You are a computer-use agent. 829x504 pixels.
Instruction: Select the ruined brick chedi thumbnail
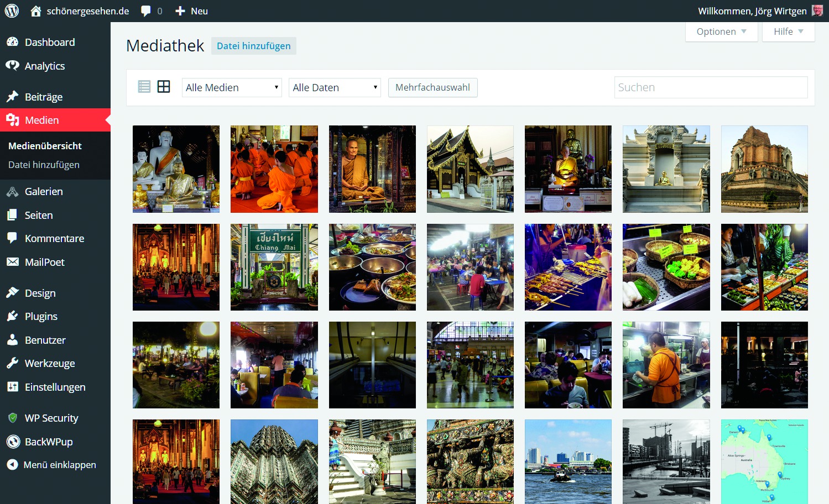pos(764,169)
